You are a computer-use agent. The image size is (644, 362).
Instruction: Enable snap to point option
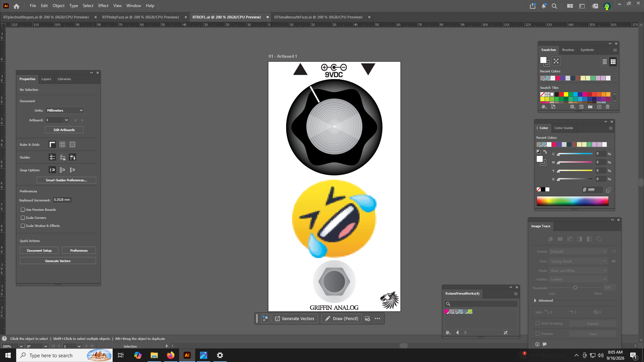click(x=52, y=170)
